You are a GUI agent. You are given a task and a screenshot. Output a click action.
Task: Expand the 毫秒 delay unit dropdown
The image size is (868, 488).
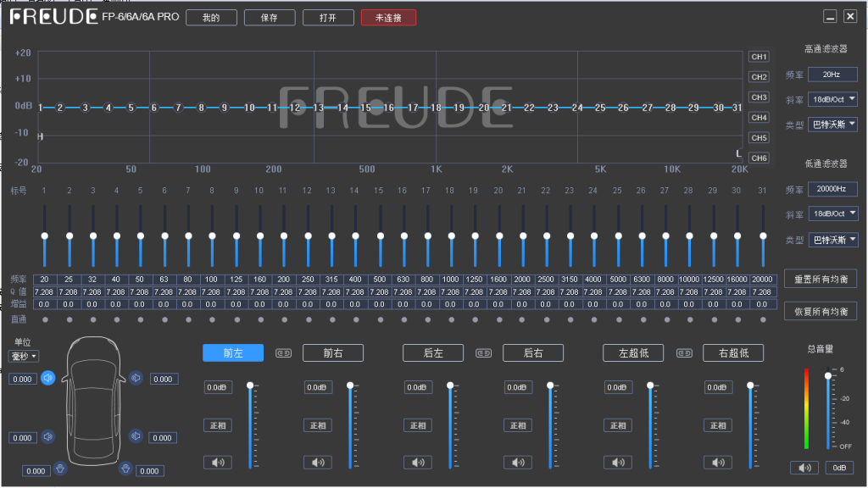[x=23, y=357]
